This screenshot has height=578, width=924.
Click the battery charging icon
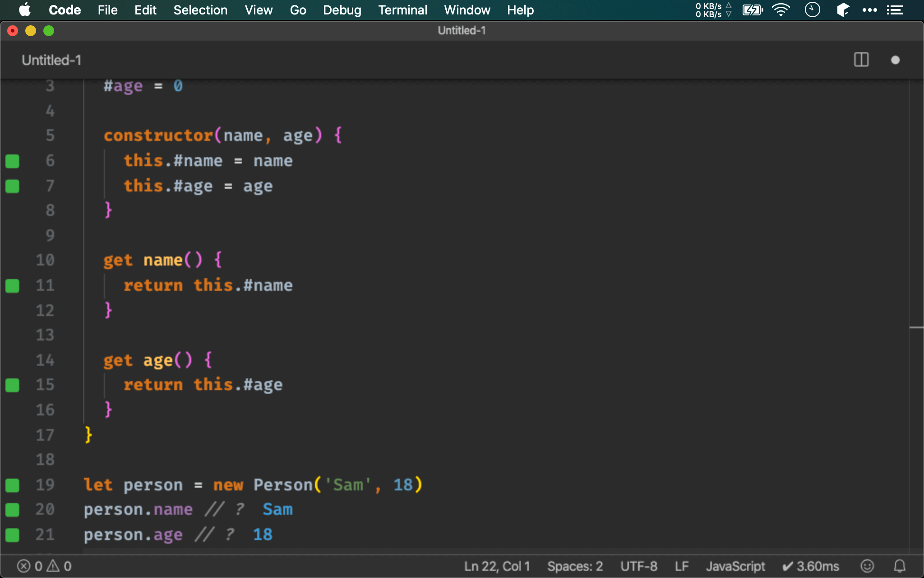coord(752,10)
